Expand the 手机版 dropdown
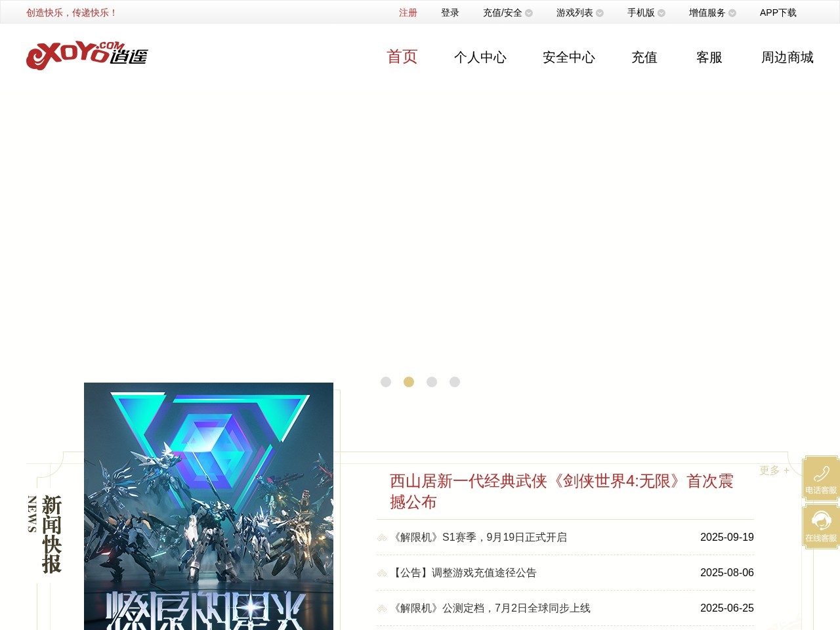 [x=646, y=12]
